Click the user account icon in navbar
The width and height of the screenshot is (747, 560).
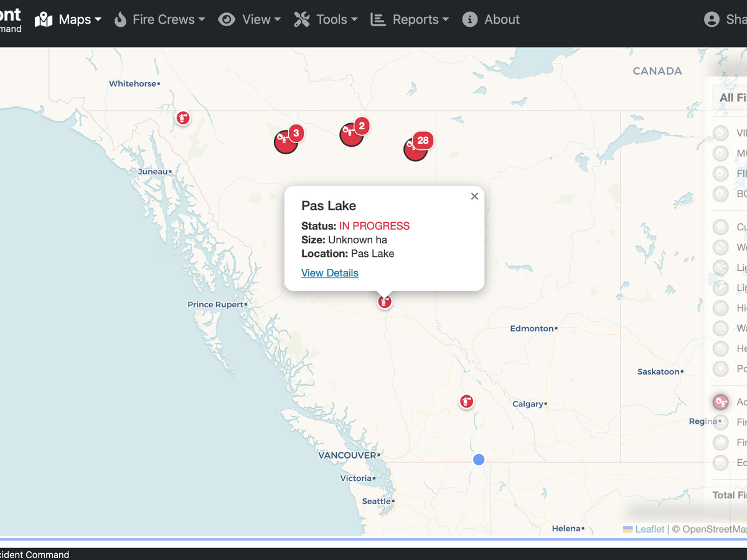tap(712, 19)
